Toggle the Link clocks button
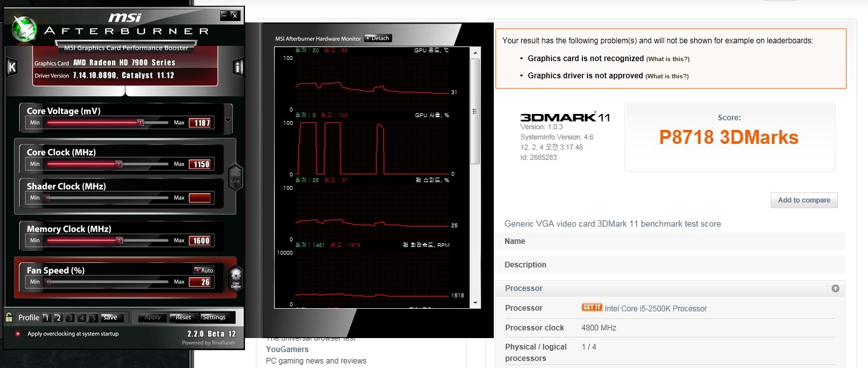The width and height of the screenshot is (868, 368). coord(235,176)
